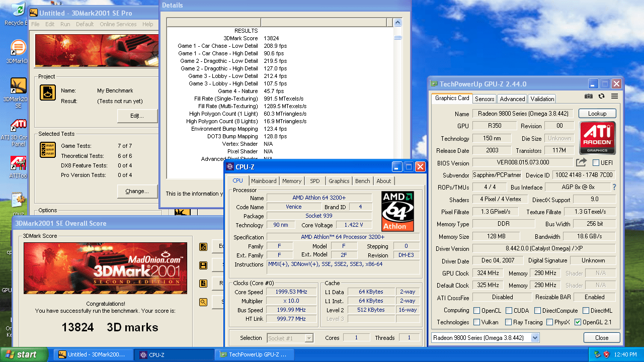The image size is (644, 362).
Task: Toggle the OpenCL checkbox
Action: (477, 311)
